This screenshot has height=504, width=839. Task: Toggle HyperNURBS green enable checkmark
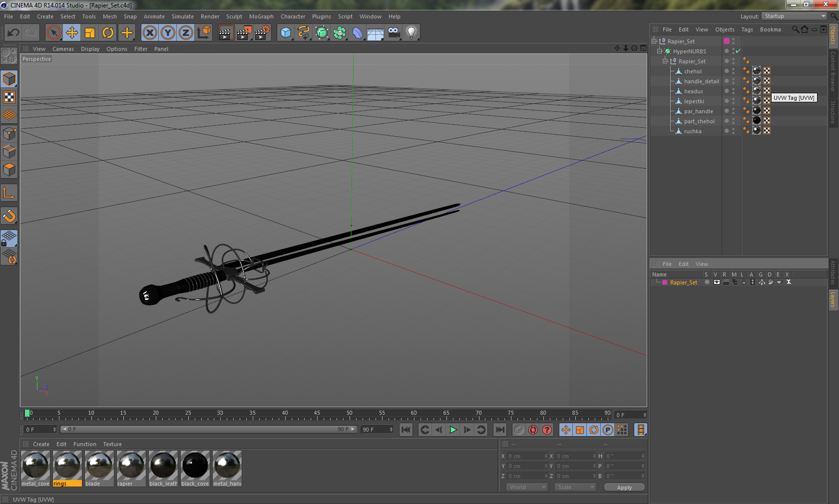[738, 51]
